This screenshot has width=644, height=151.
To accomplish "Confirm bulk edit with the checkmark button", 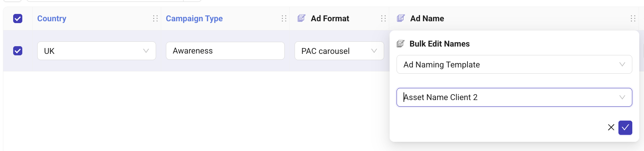I will tap(625, 128).
